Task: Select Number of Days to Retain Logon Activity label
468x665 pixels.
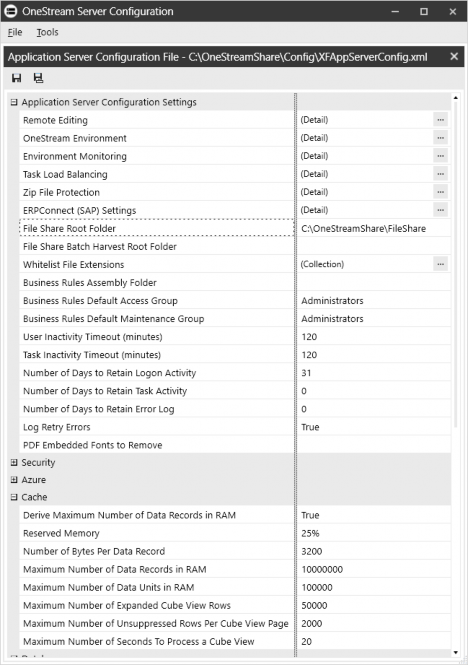Action: click(x=109, y=373)
